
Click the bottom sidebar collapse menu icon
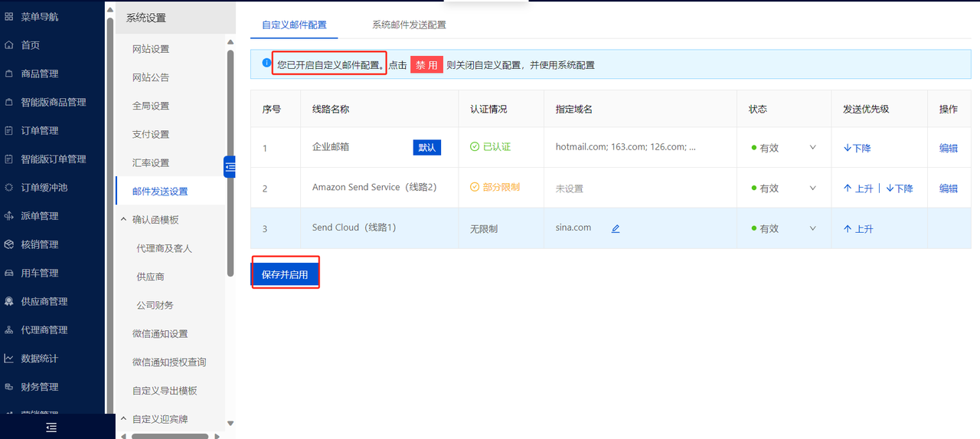click(51, 428)
